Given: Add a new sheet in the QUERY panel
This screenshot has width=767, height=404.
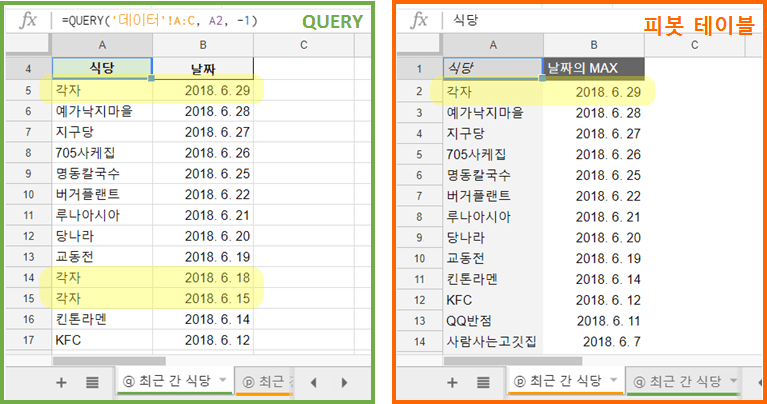Looking at the screenshot, I should 61,381.
